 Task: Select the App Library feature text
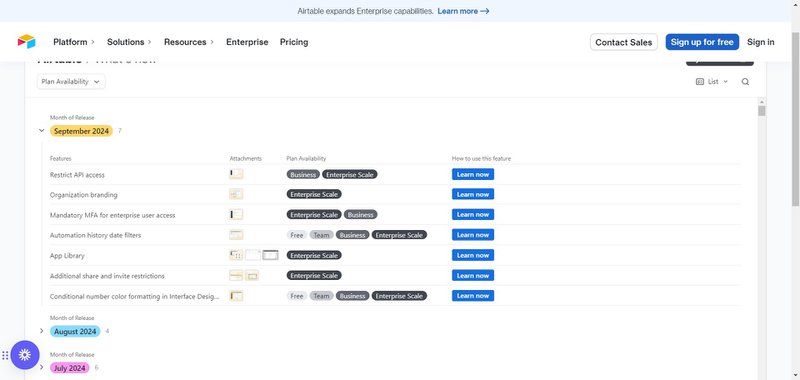tap(67, 256)
